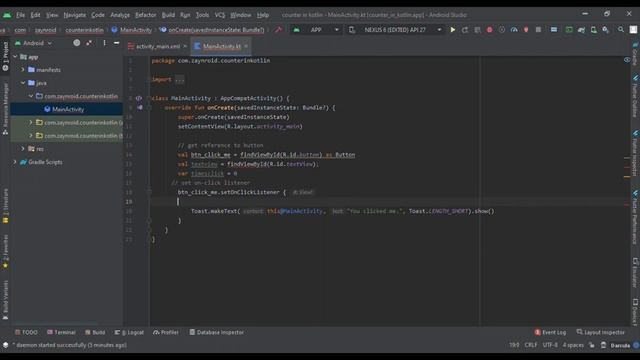Open Database Inspector tool window
The image size is (640, 360).
[217, 332]
